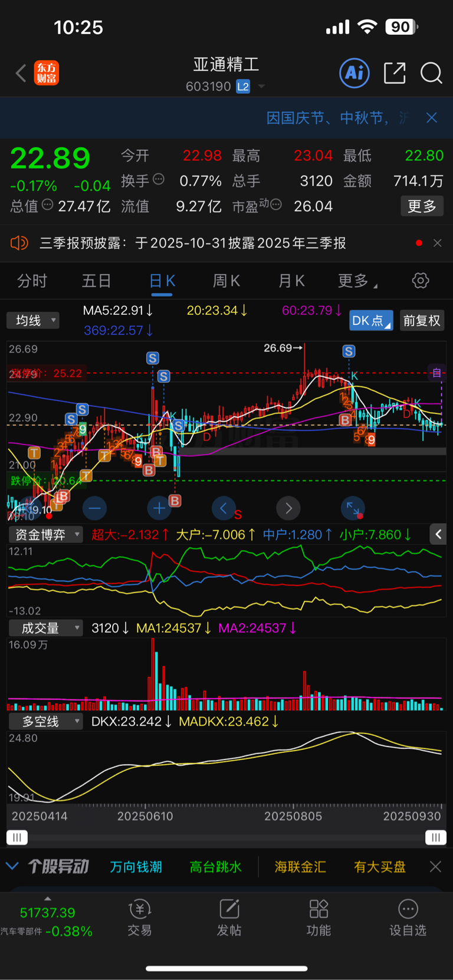The image size is (453, 980).
Task: Switch to 周K tab
Action: [226, 281]
